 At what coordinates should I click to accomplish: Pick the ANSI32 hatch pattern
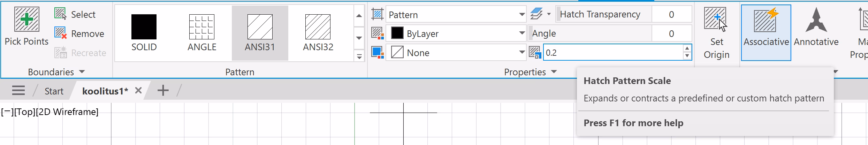tap(318, 27)
